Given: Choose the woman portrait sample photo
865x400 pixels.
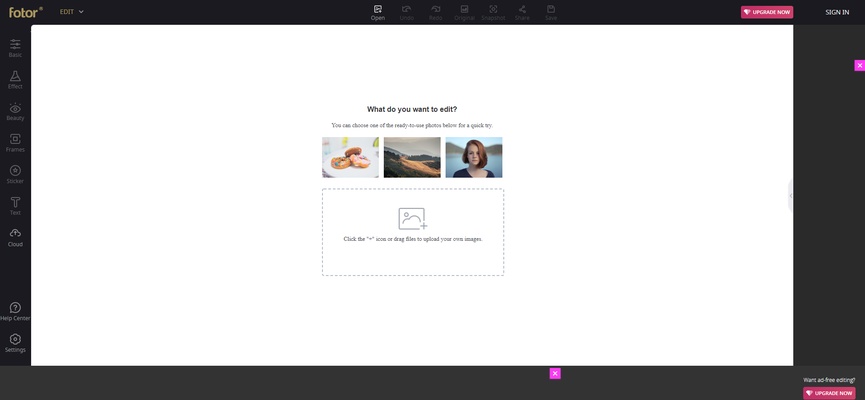Looking at the screenshot, I should pyautogui.click(x=474, y=157).
